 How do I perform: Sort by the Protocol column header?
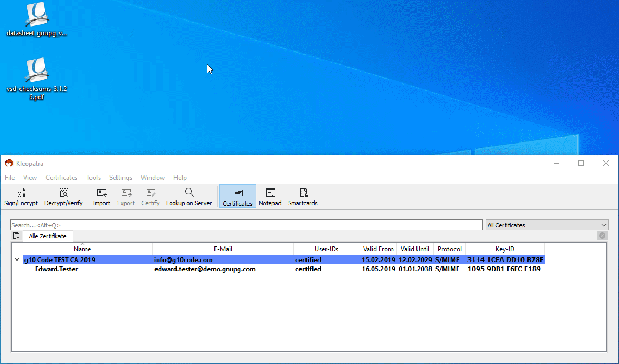point(449,249)
